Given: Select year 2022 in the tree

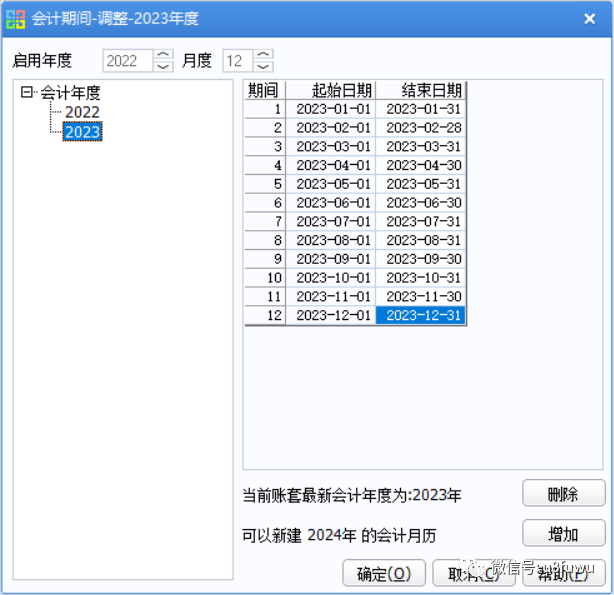Looking at the screenshot, I should point(82,112).
